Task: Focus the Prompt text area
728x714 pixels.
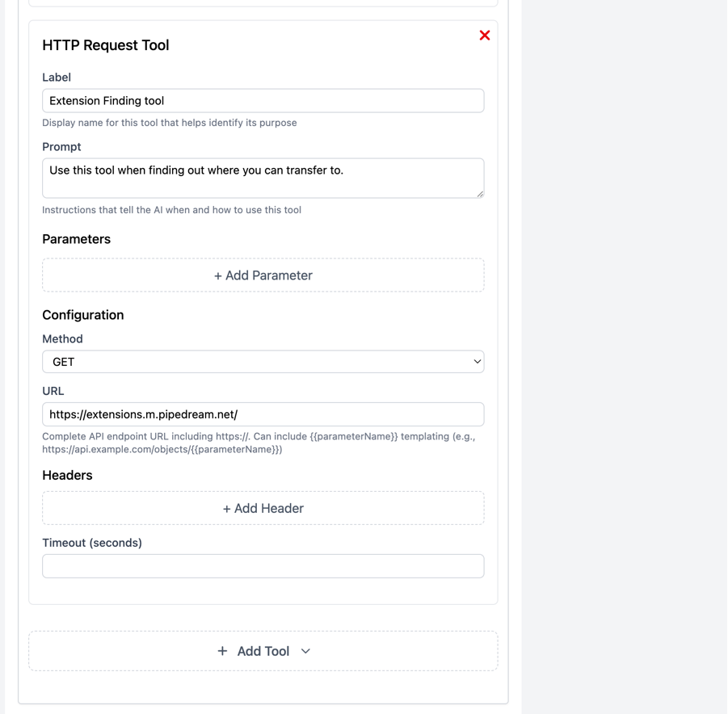Action: (263, 178)
